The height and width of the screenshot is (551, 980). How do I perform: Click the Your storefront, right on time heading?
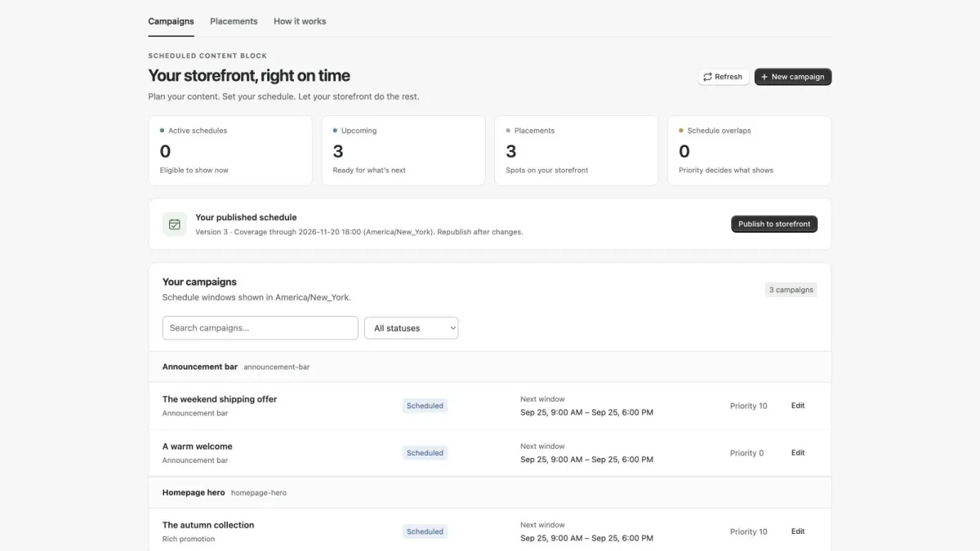(249, 76)
